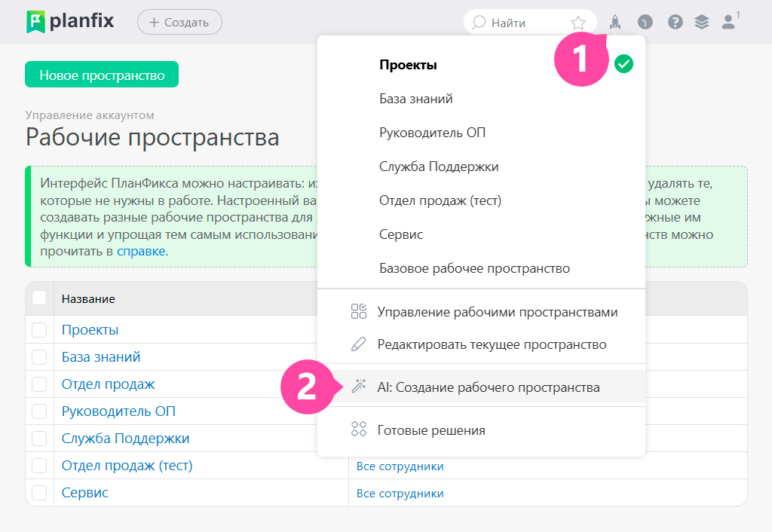Click Новое пространство button
The height and width of the screenshot is (532, 772).
tap(102, 75)
